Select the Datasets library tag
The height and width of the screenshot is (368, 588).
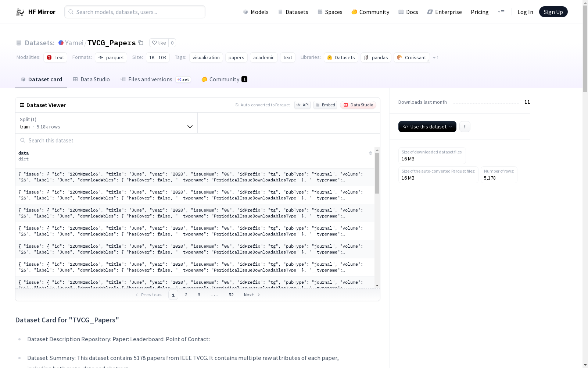(341, 57)
